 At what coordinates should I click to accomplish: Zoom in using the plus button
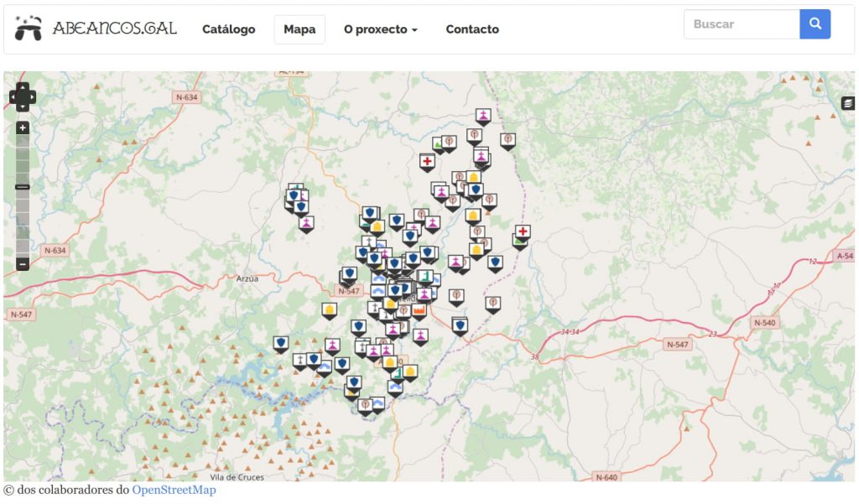tap(23, 128)
